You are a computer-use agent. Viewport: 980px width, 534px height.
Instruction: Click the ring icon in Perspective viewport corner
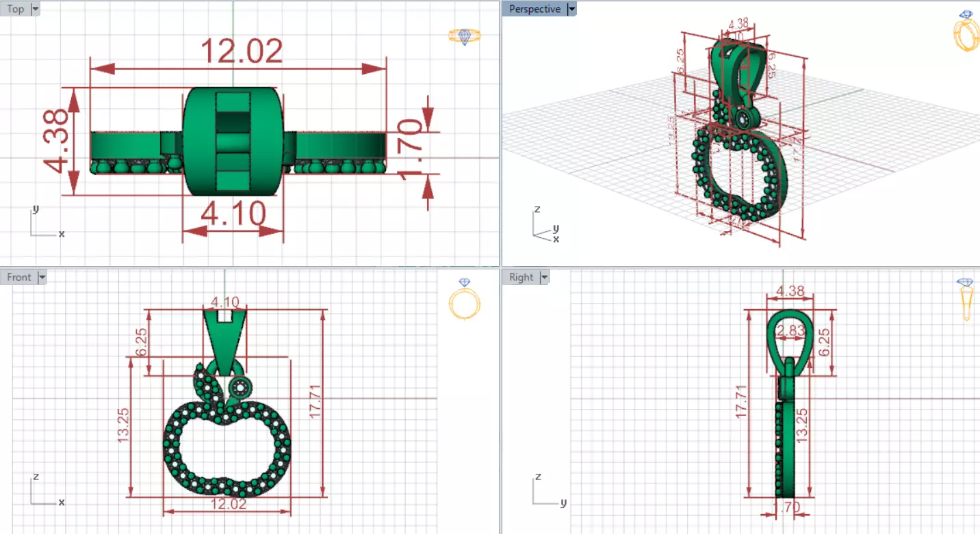tap(966, 30)
